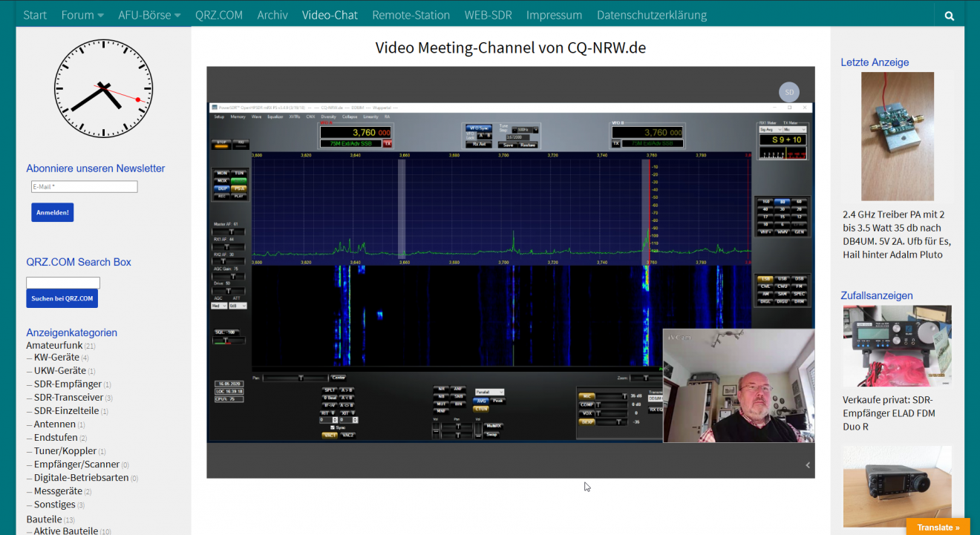Toggle the VAC2 audio button

pos(348,436)
